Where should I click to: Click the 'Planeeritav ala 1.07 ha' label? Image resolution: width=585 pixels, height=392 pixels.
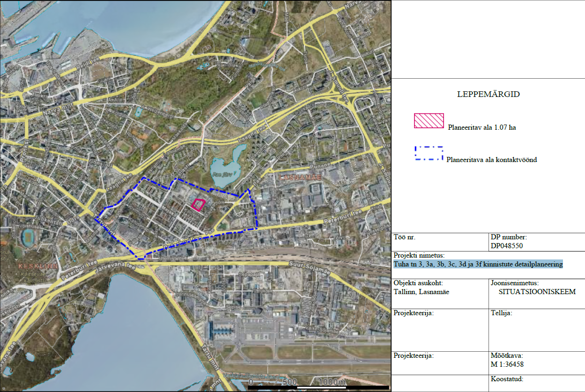(482, 127)
